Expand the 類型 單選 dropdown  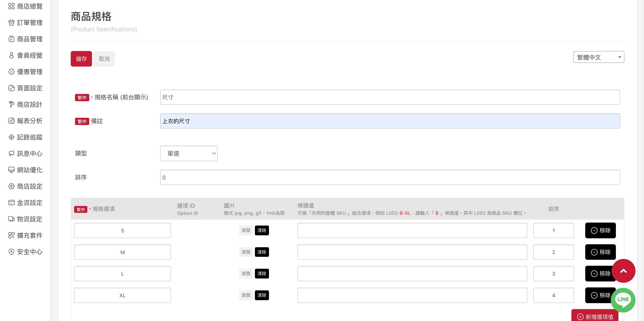(x=189, y=153)
